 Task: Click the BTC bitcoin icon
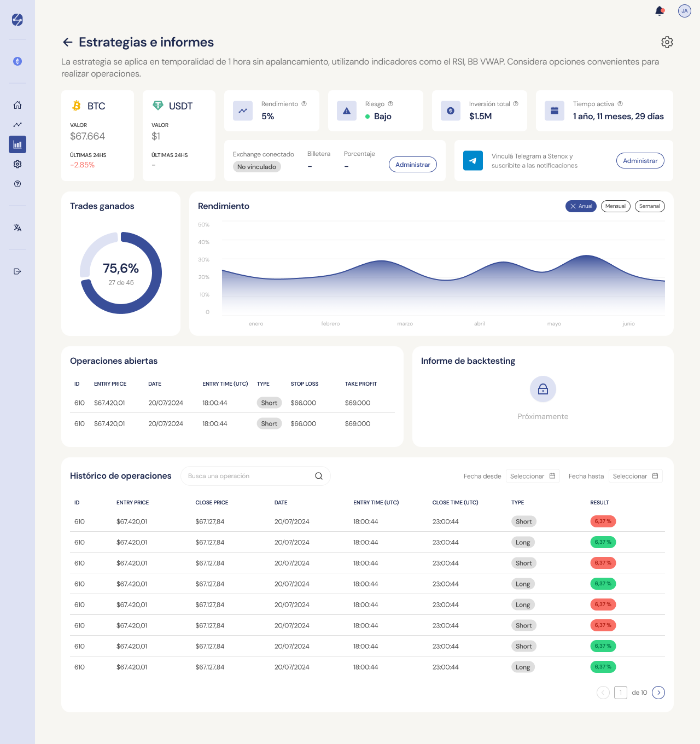pos(77,106)
